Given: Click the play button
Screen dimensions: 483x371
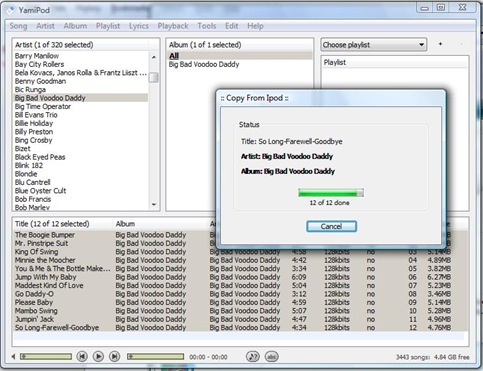Looking at the screenshot, I should click(98, 356).
